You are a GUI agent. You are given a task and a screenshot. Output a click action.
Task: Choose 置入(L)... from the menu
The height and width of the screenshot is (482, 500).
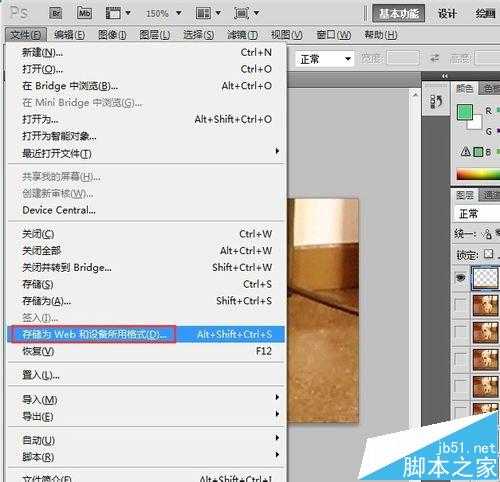146,375
